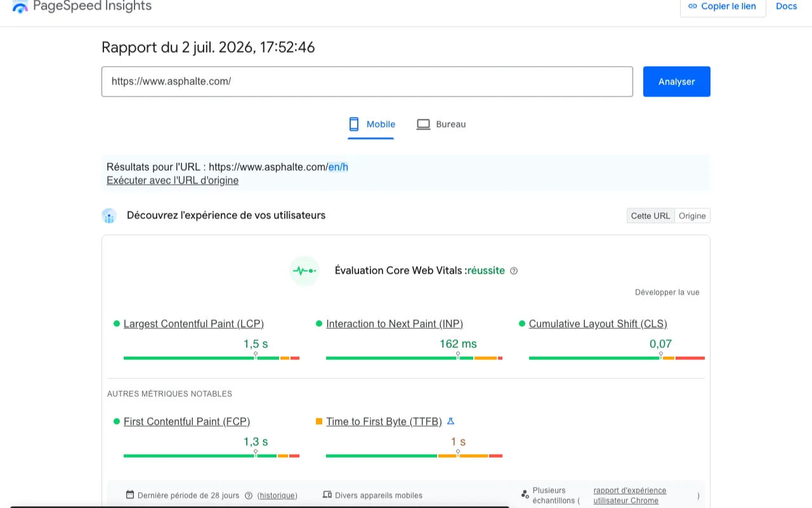Click the AUTRES MÉTRIQUES NOTABLES label
Image resolution: width=812 pixels, height=508 pixels.
tap(169, 394)
